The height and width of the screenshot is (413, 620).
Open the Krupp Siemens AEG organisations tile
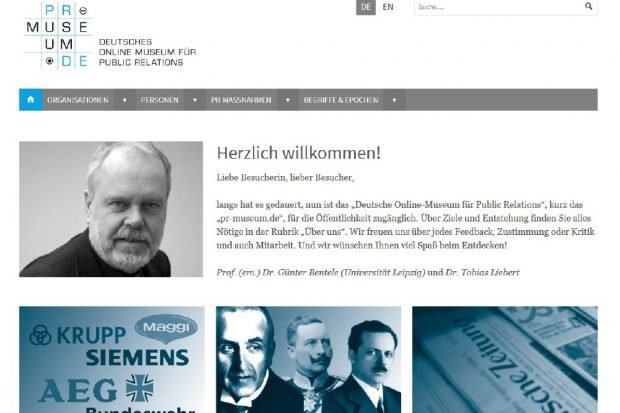click(112, 360)
